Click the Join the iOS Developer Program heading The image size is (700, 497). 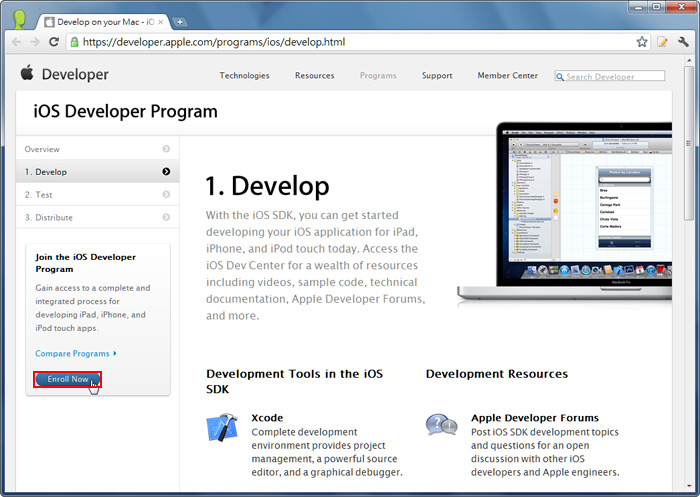coord(86,263)
